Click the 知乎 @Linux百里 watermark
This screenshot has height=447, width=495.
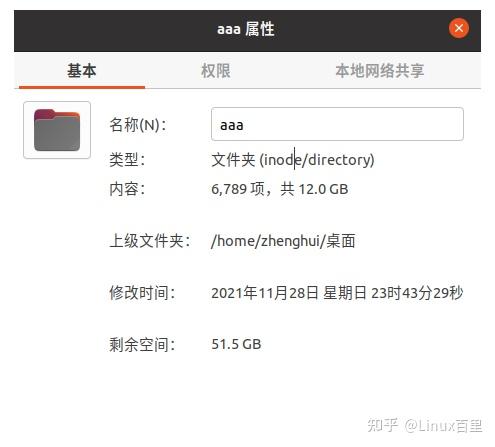[425, 426]
